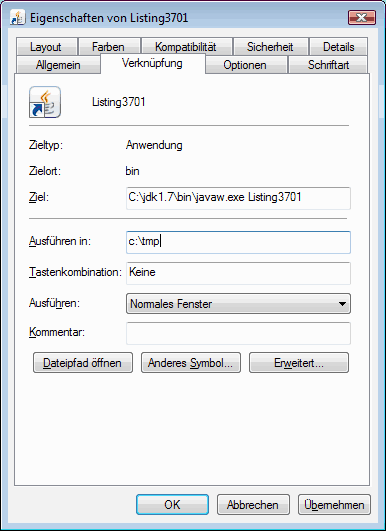386x531 pixels.
Task: Open the Optionen tab
Action: [x=245, y=65]
